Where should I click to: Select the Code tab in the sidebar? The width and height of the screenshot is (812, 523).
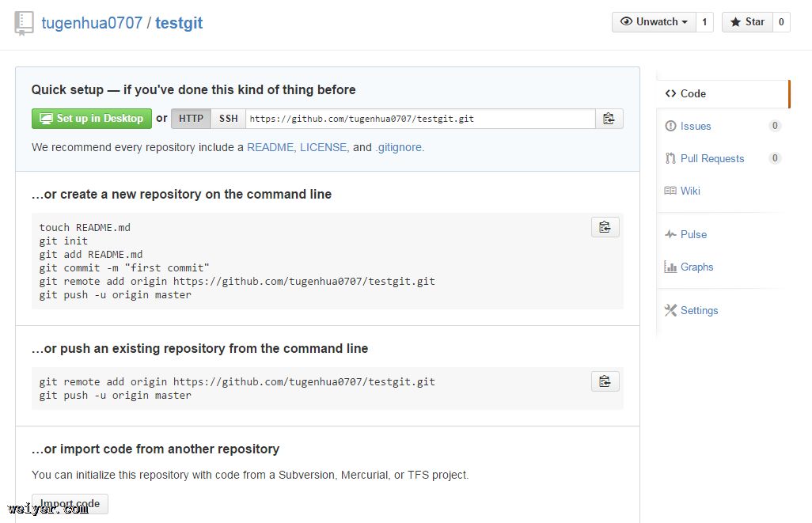pos(692,93)
